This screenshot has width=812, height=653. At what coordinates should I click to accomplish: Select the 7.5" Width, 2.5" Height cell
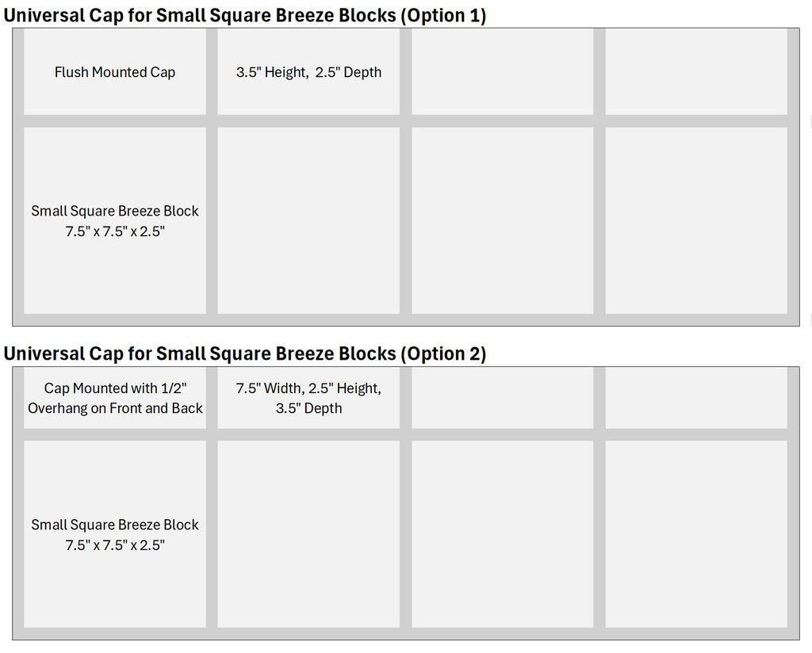(308, 398)
